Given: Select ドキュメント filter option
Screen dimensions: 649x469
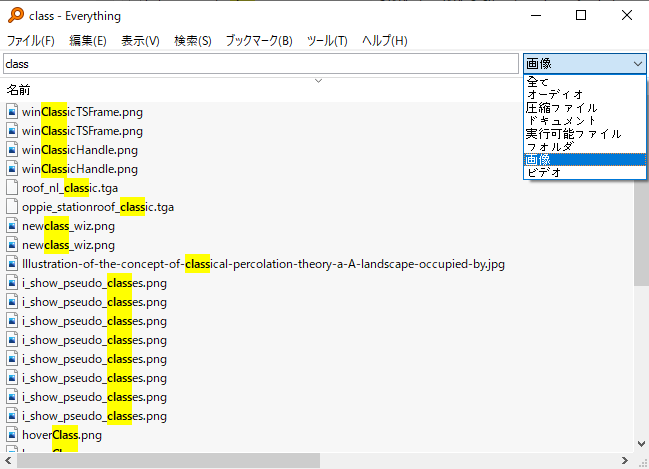Looking at the screenshot, I should [x=584, y=121].
